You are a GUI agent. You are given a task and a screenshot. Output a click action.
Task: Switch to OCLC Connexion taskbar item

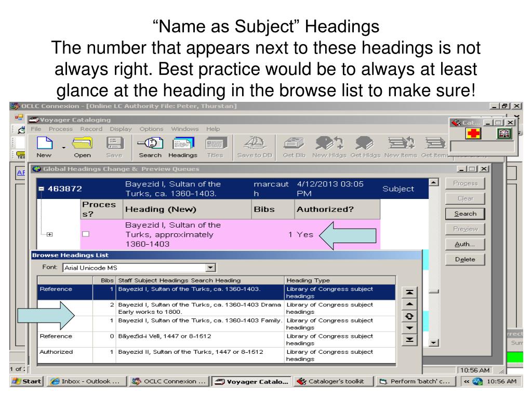(x=169, y=381)
